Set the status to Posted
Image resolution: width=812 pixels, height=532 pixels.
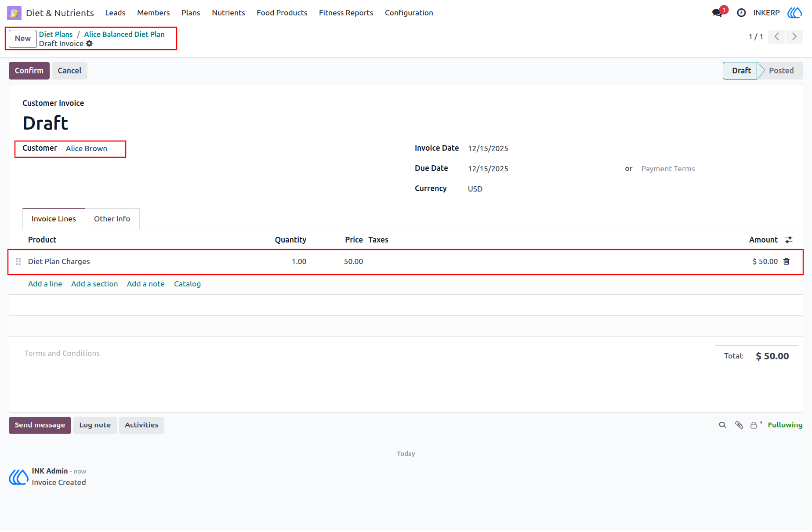point(781,71)
